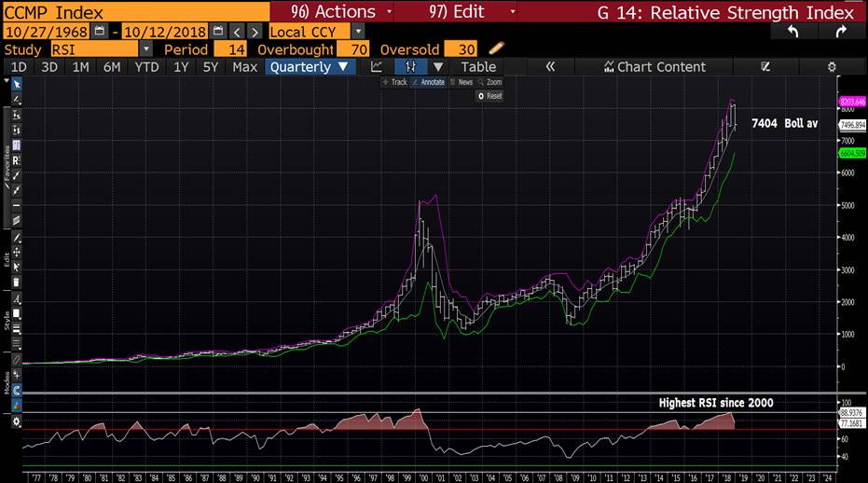Select the trend line tool below the R icon
Screen dimensions: 868x483
17,175
